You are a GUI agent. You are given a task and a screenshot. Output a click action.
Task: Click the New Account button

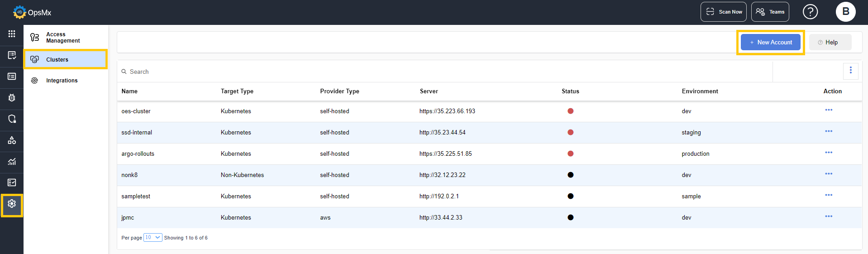[x=770, y=43]
